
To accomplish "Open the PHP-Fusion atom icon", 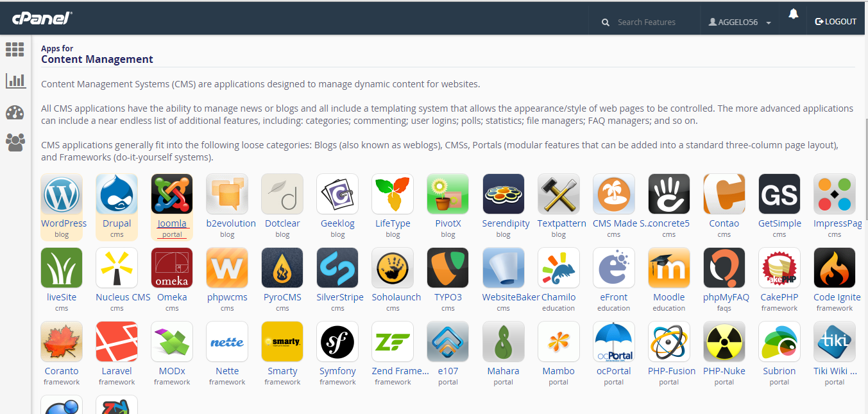I will (x=668, y=341).
